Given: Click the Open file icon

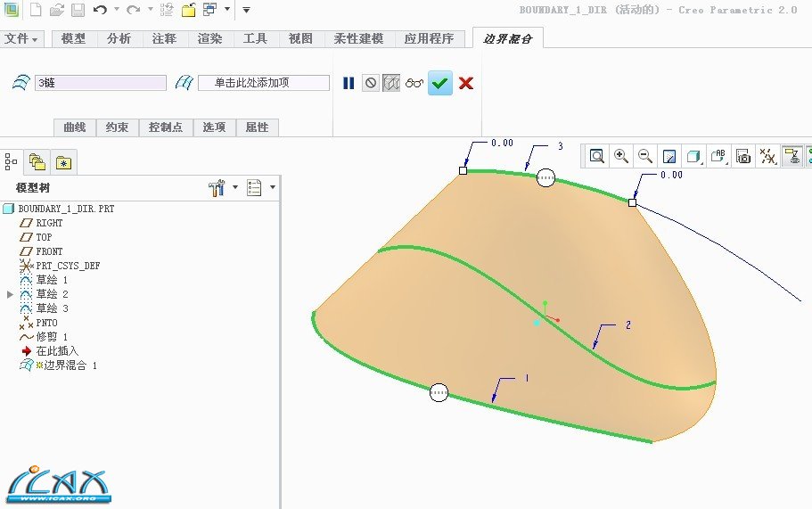Looking at the screenshot, I should point(57,9).
